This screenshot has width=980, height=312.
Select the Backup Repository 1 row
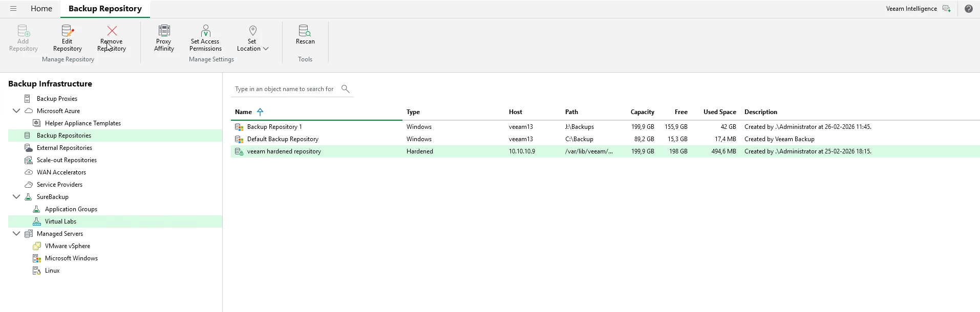tap(605, 127)
